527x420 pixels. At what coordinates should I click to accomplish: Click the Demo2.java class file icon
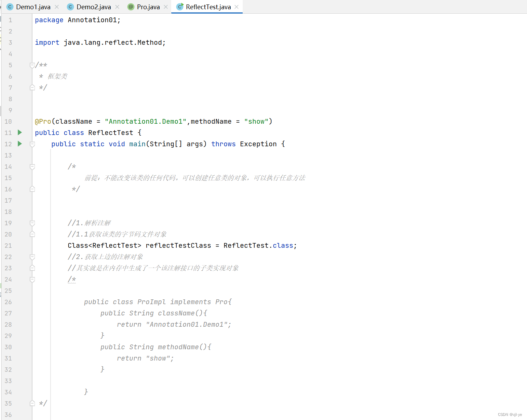(70, 7)
